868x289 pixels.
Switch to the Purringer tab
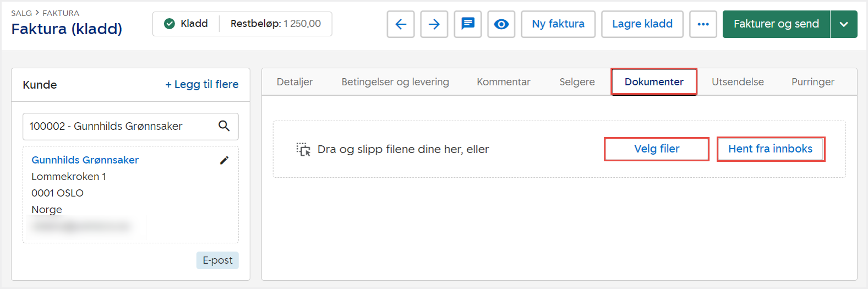coord(812,82)
